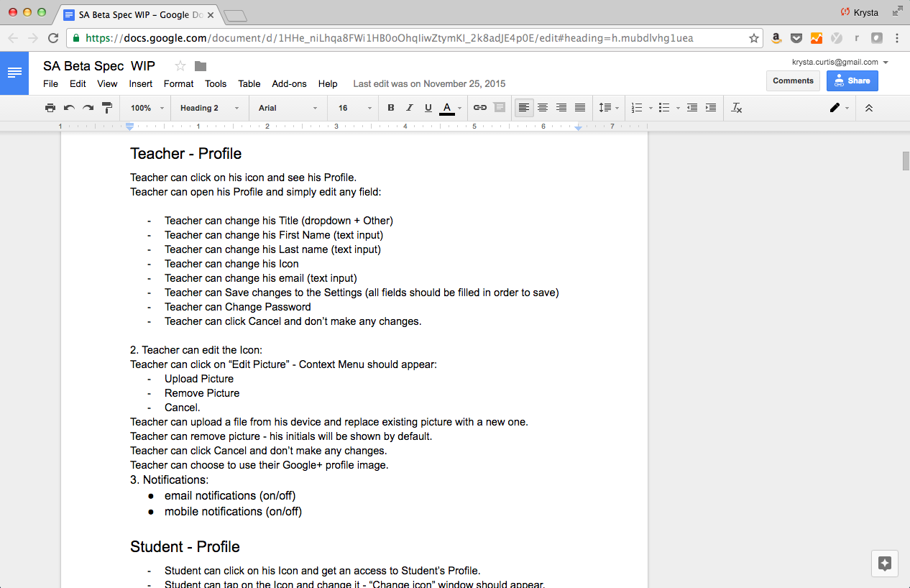The image size is (910, 588).
Task: Star the SA Beta Spec WIP document
Action: [180, 66]
